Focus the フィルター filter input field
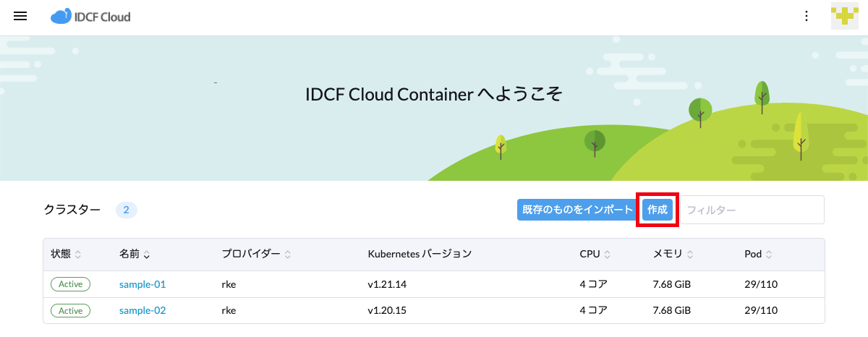 pyautogui.click(x=751, y=210)
